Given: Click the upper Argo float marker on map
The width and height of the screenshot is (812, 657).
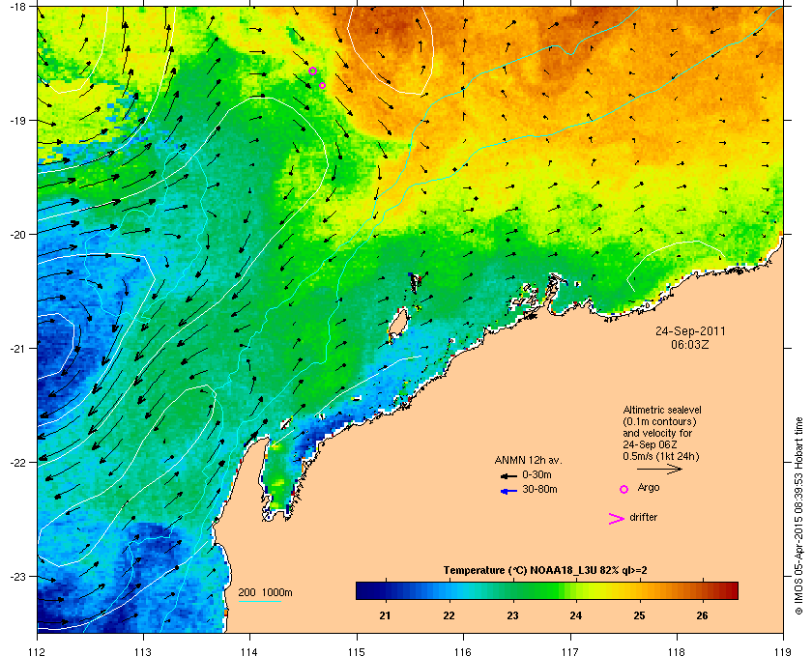Looking at the screenshot, I should click(x=312, y=71).
